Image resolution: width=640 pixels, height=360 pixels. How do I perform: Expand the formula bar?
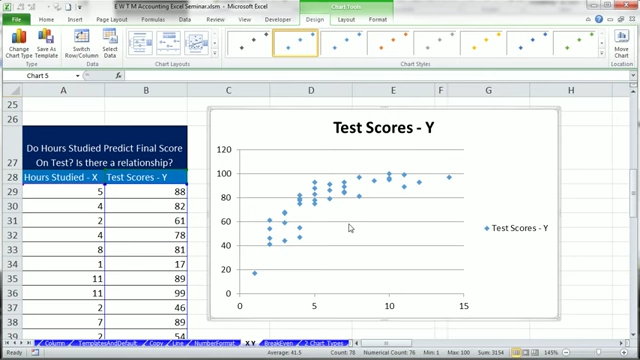pos(633,76)
